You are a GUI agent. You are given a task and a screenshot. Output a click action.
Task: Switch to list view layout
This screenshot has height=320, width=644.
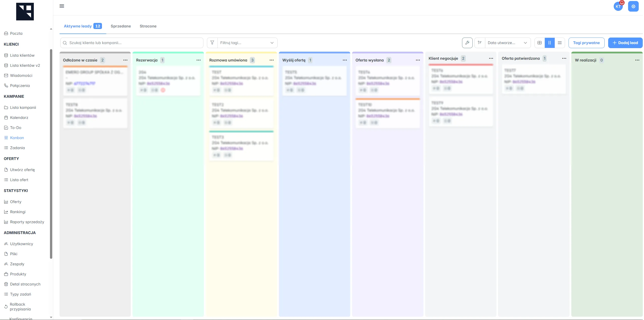coord(560,43)
